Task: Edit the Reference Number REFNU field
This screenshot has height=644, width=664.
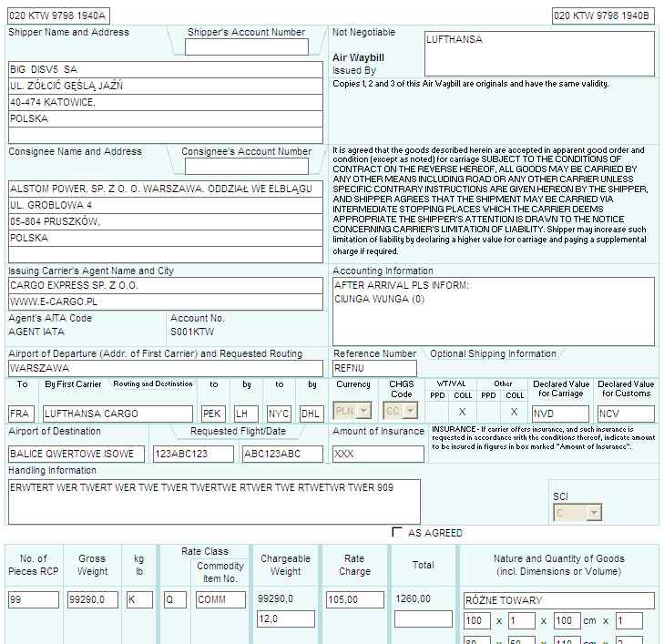Action: (x=374, y=368)
